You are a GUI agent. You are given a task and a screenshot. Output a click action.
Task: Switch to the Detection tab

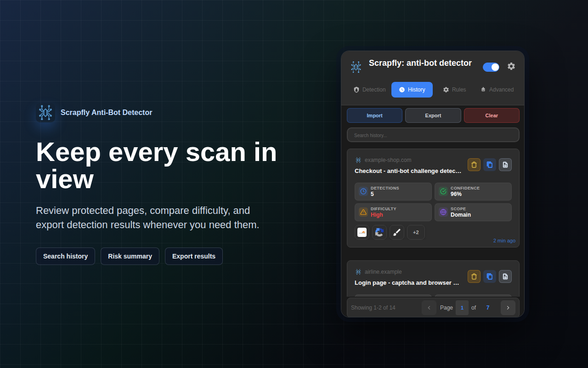click(x=370, y=90)
